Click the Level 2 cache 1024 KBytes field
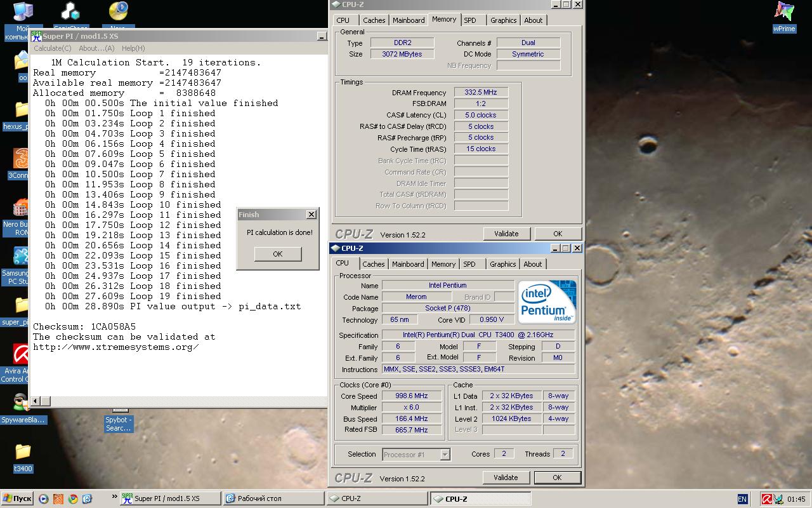The height and width of the screenshot is (508, 812). [511, 418]
